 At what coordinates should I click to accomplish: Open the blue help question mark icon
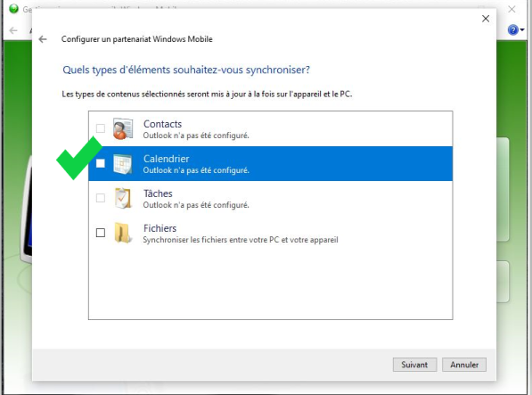(512, 29)
